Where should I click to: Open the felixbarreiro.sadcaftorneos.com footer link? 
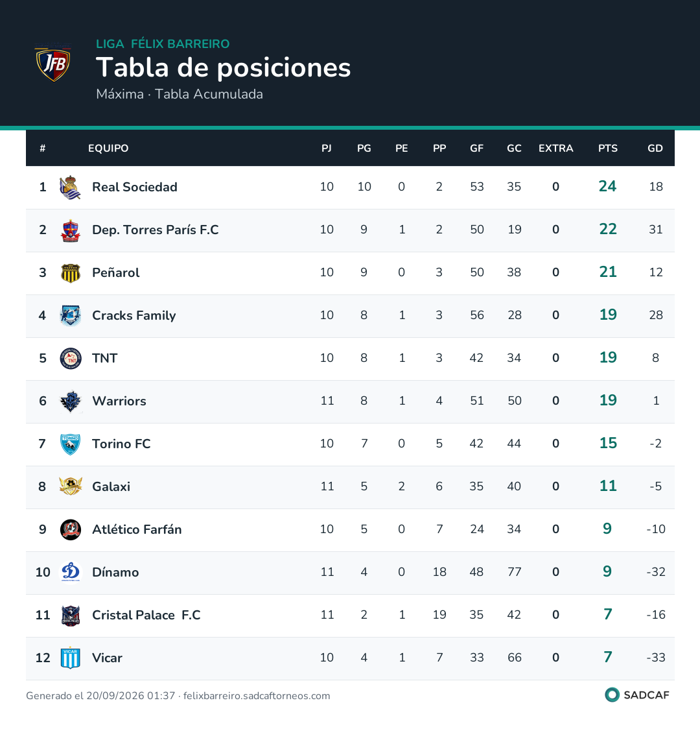click(257, 696)
